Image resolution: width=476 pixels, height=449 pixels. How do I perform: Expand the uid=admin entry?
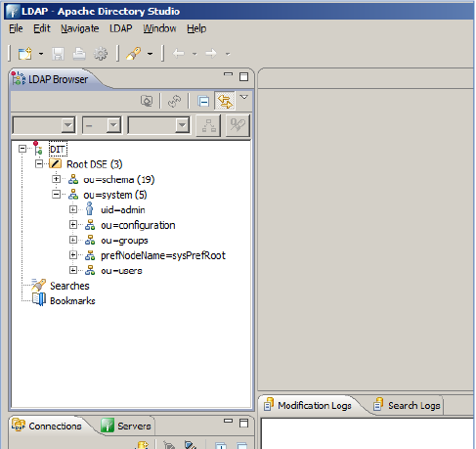tap(73, 209)
